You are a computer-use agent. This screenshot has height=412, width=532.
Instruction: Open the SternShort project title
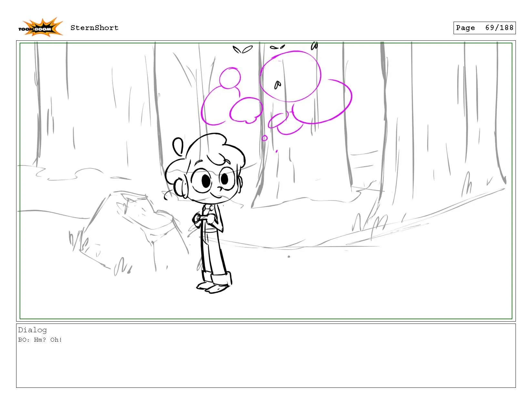click(95, 28)
